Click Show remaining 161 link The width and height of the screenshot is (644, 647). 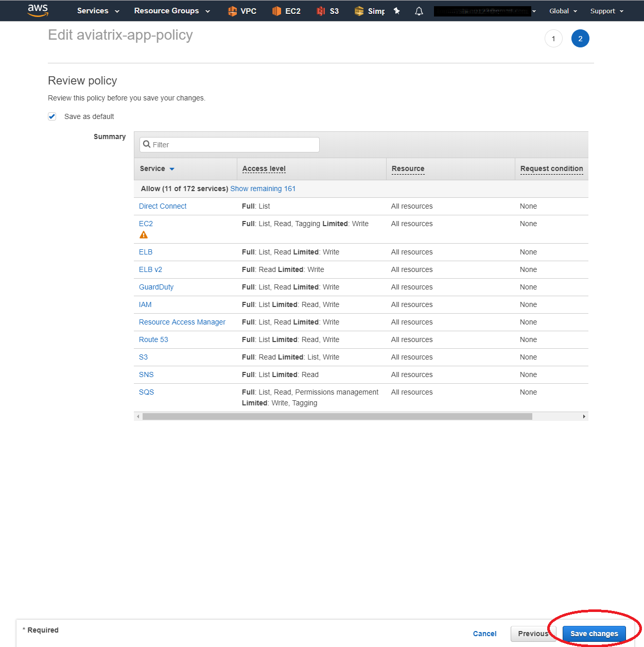(263, 189)
